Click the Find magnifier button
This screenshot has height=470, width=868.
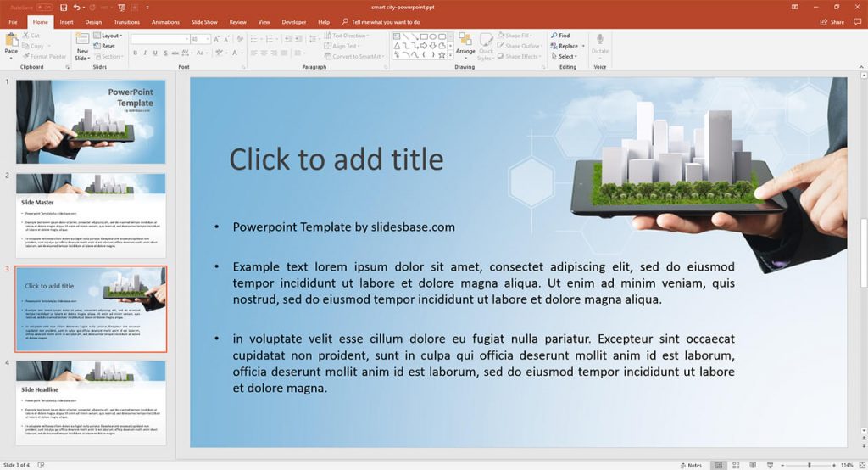560,36
